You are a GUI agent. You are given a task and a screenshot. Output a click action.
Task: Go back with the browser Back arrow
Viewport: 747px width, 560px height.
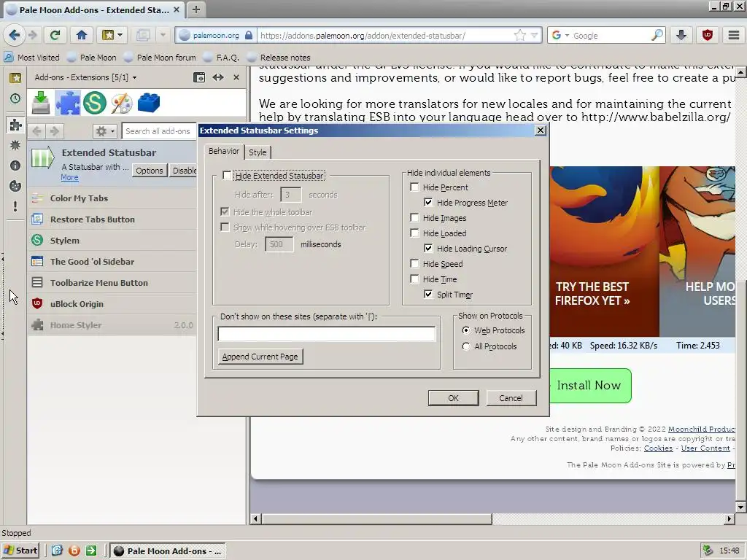[15, 35]
